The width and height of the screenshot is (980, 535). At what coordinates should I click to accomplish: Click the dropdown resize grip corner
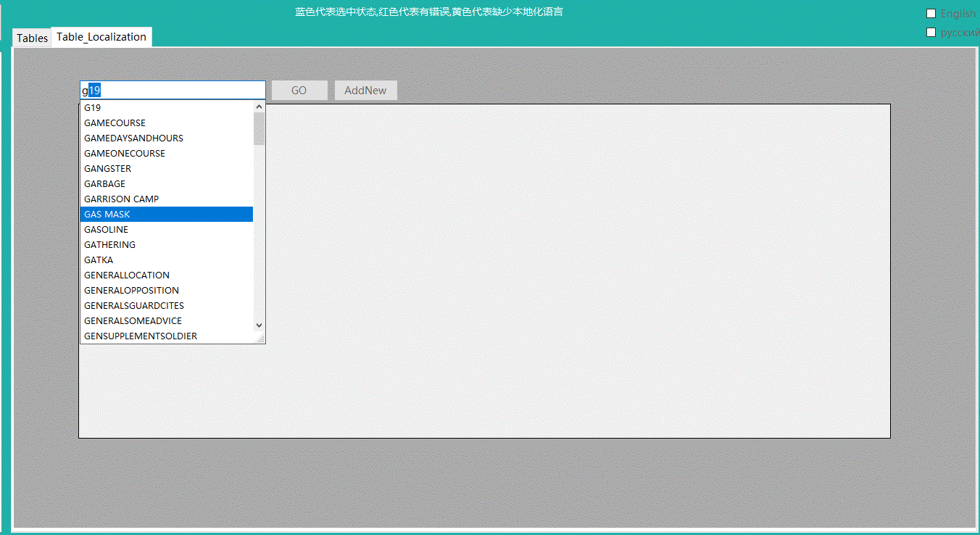click(x=260, y=339)
